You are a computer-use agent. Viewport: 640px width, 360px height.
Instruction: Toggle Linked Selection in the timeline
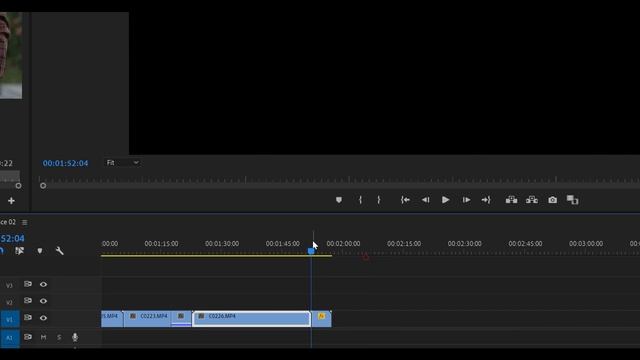pyautogui.click(x=19, y=251)
